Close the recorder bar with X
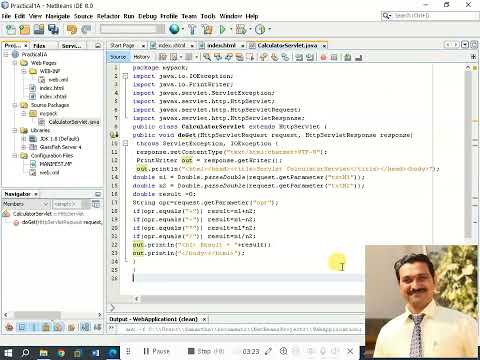This screenshot has width=480, height=360. pos(350,351)
